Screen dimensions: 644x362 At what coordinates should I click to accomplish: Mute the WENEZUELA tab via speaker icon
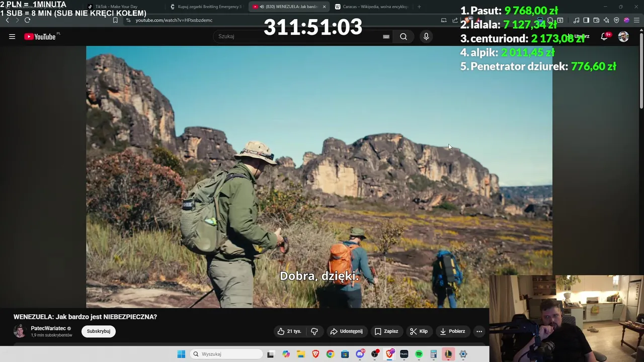tap(262, 7)
